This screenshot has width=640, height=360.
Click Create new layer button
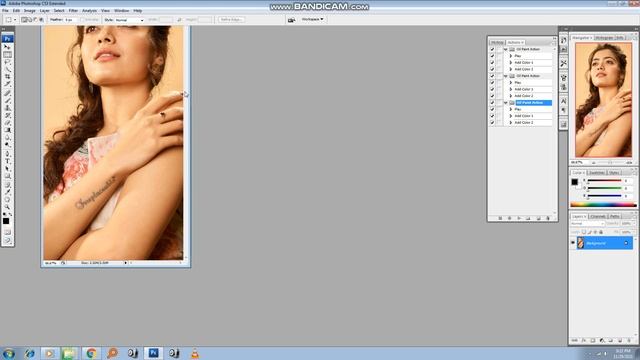620,340
